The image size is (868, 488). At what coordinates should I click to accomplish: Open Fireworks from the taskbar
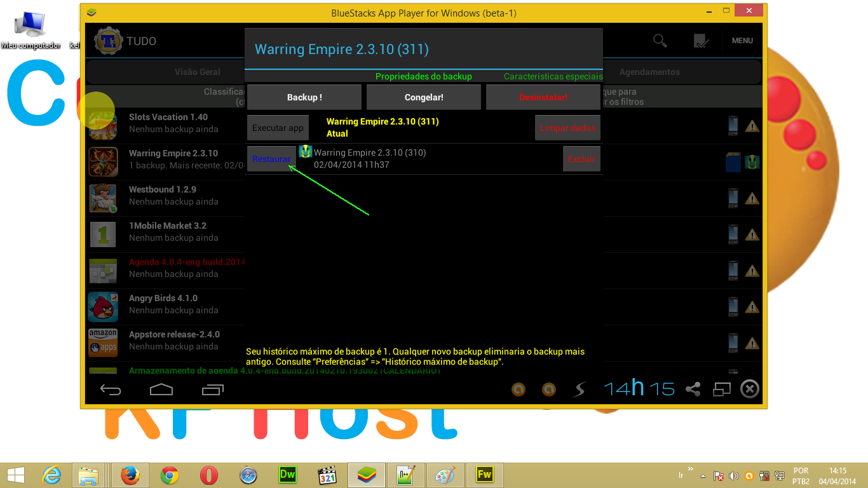(485, 475)
